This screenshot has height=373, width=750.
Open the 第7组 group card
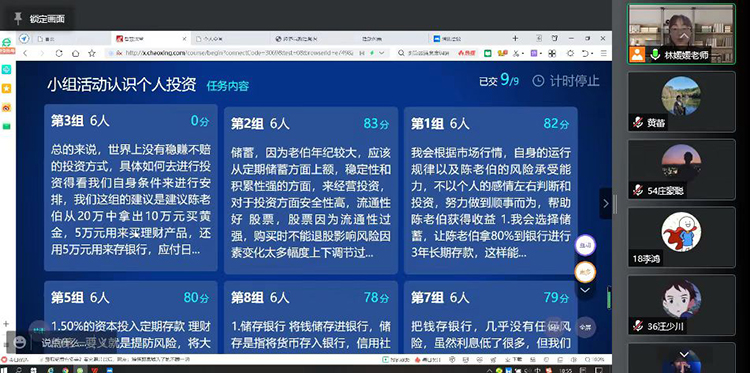(x=491, y=318)
